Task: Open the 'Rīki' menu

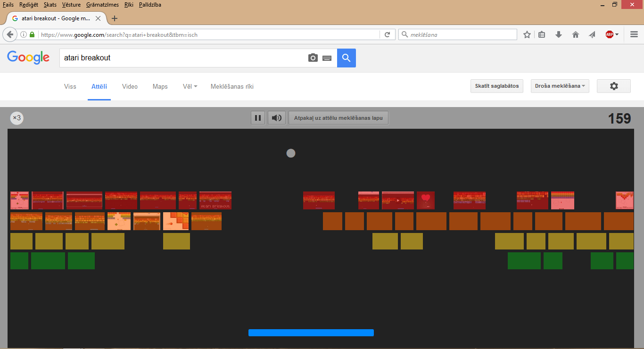Action: coord(129,5)
